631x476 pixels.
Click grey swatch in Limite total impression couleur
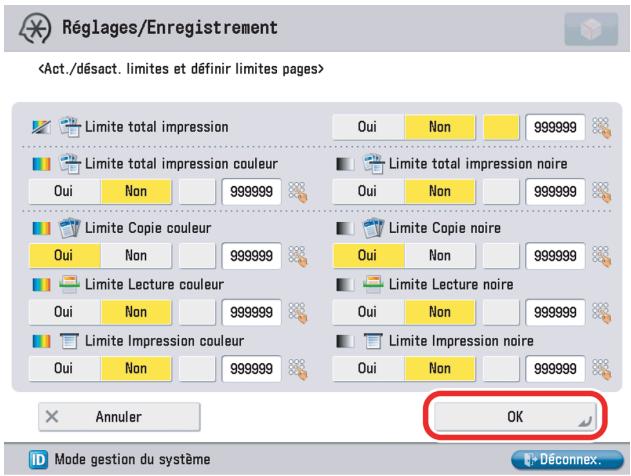click(197, 192)
